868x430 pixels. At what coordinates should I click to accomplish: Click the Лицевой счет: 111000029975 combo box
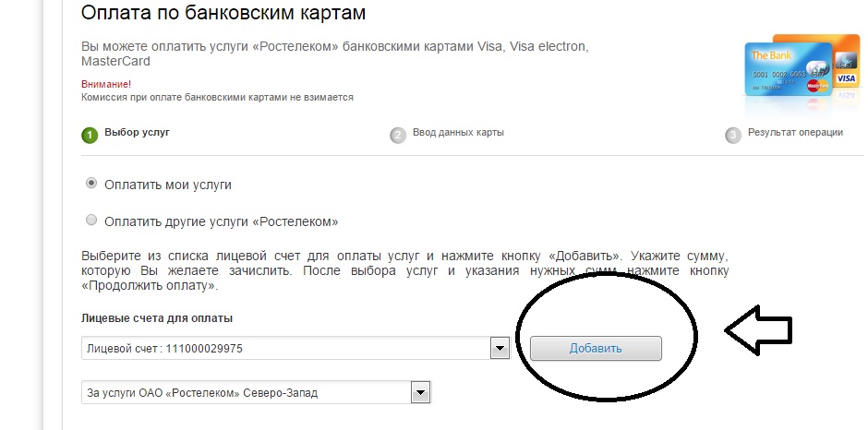[295, 349]
